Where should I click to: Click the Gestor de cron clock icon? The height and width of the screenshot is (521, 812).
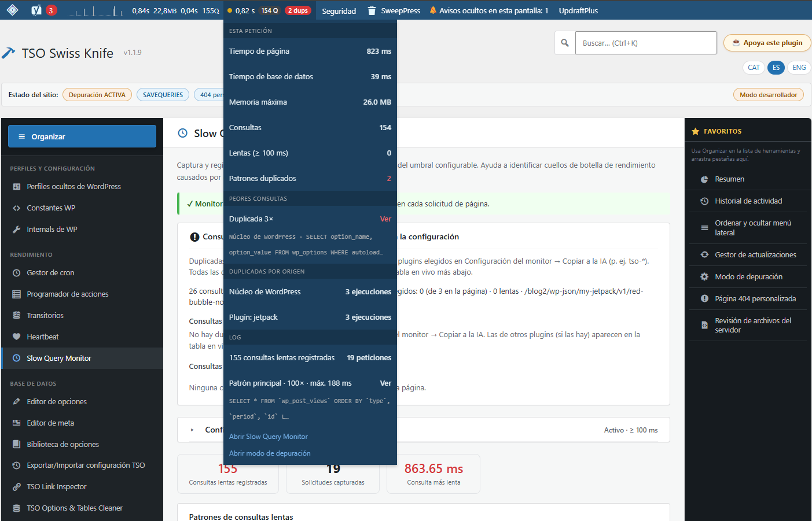[x=17, y=273]
